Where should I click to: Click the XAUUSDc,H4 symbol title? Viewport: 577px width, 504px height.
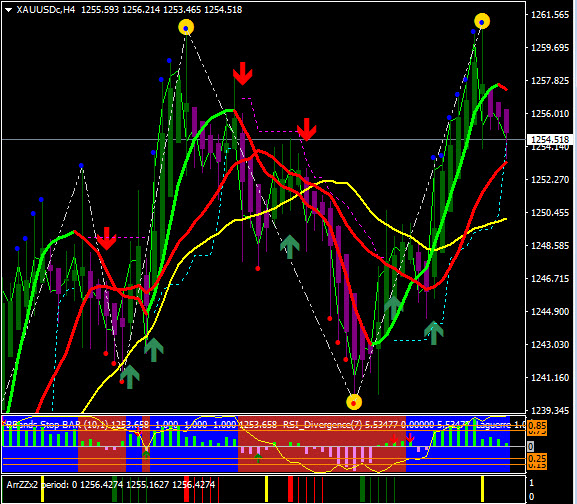click(46, 10)
